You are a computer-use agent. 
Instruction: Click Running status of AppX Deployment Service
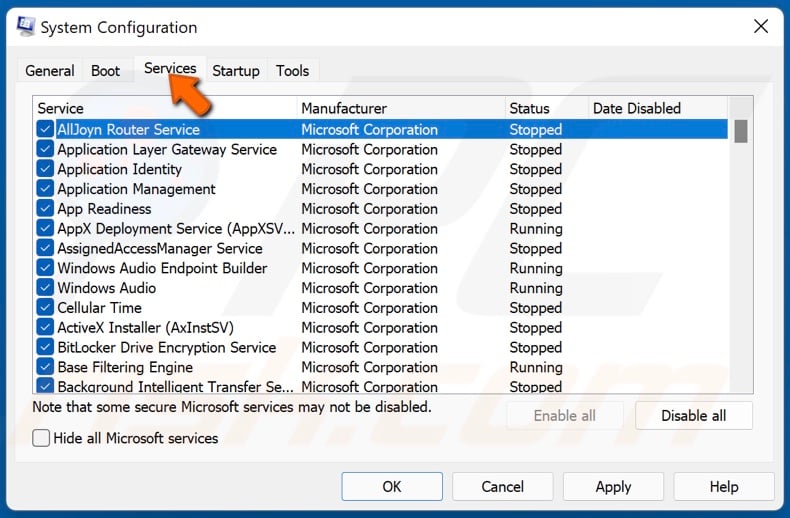pos(536,228)
